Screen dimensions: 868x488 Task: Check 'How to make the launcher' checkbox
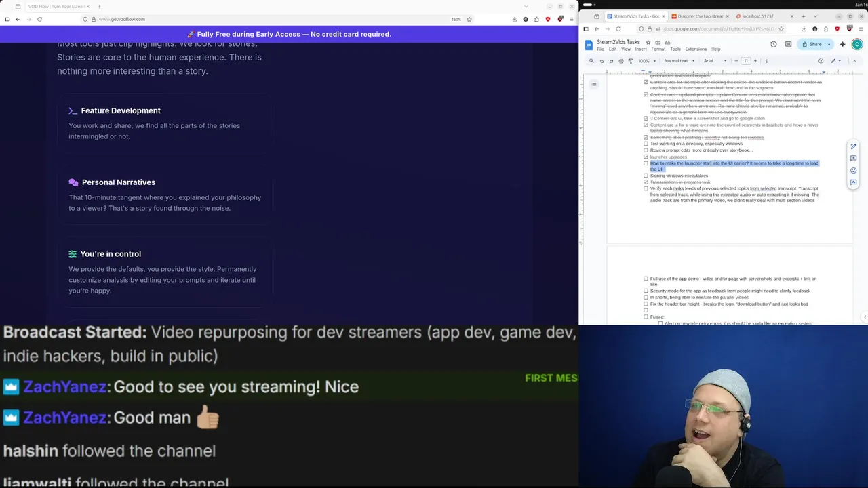pos(646,163)
